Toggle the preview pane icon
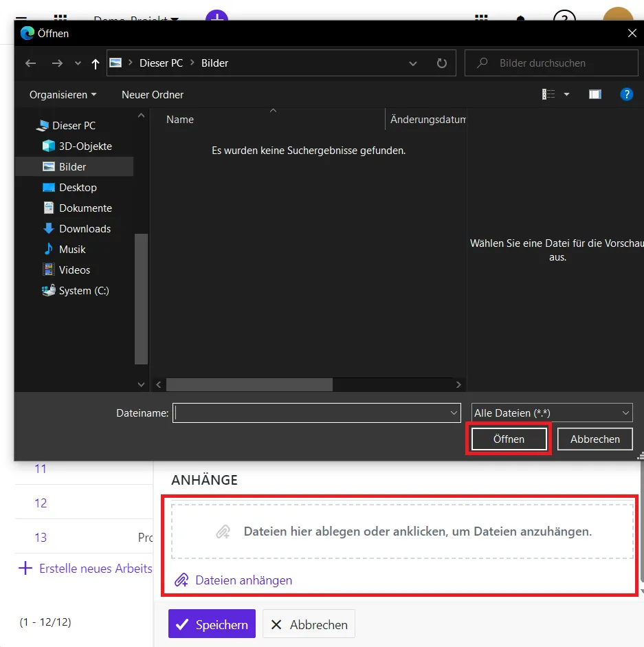 [x=595, y=94]
